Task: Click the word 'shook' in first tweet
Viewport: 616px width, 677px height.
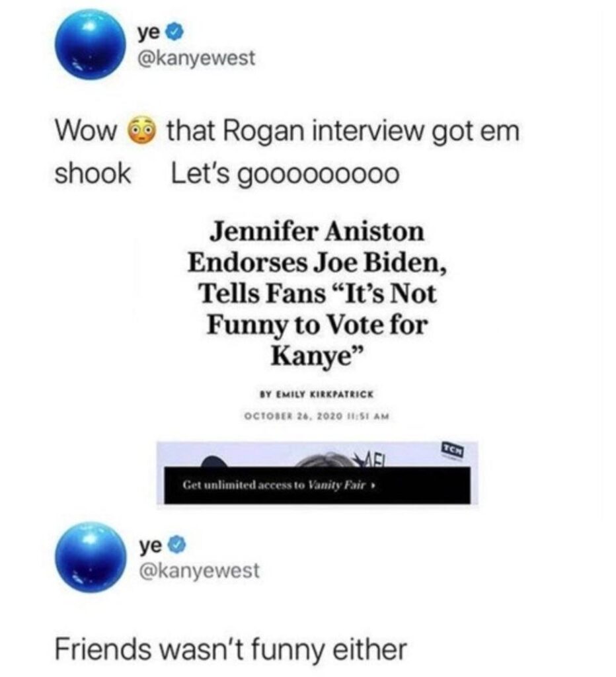Action: (93, 174)
